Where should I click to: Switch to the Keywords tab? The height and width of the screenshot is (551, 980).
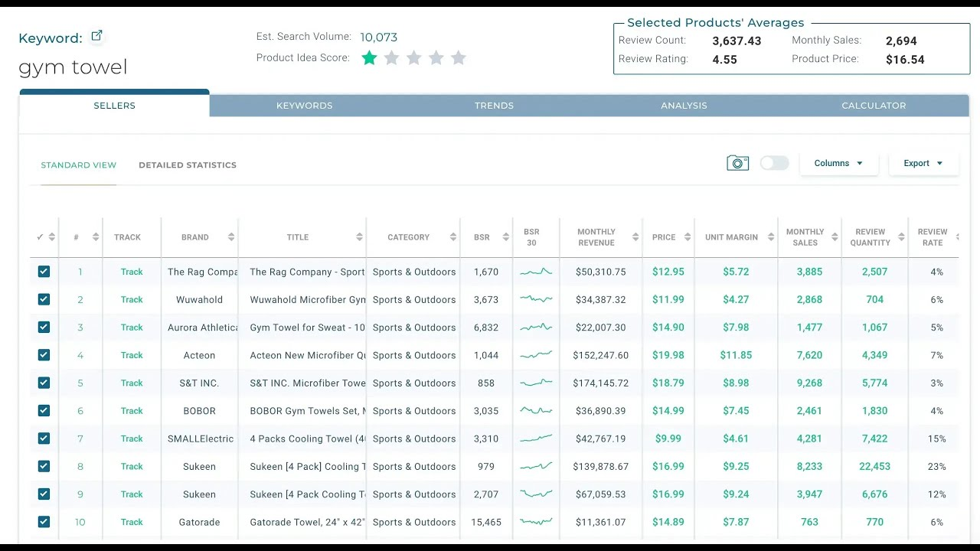(305, 106)
